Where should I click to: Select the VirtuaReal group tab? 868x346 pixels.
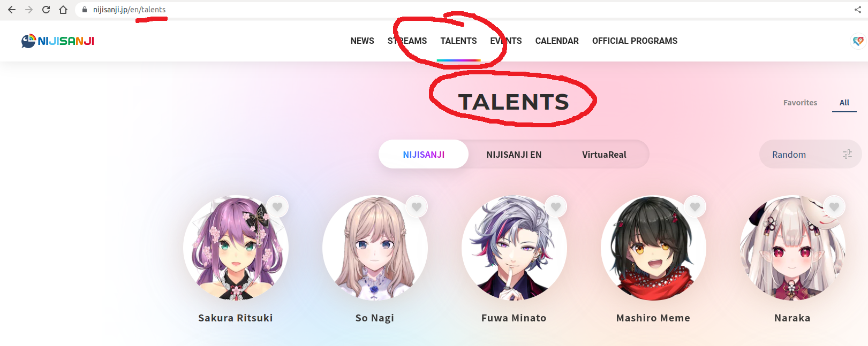(604, 155)
